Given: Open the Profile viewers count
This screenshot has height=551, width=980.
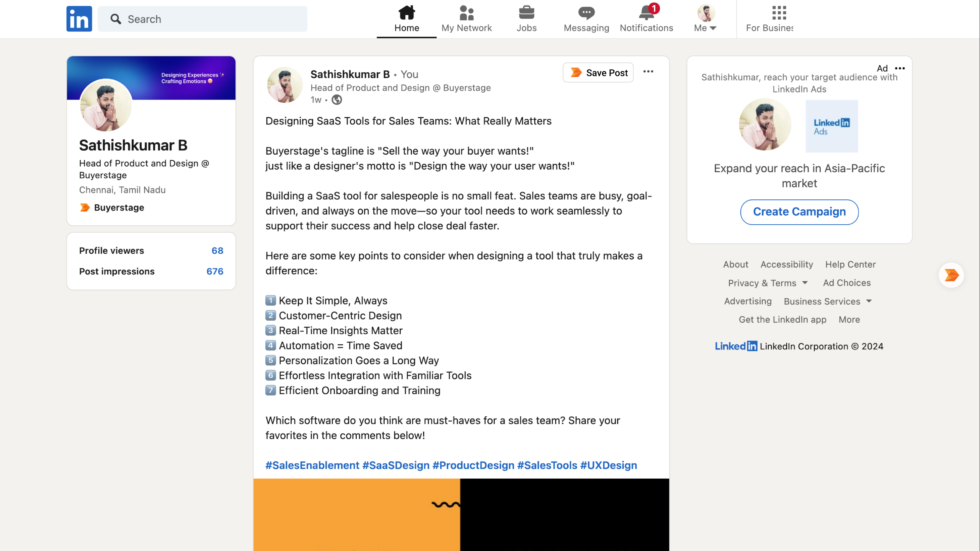Looking at the screenshot, I should [x=217, y=251].
